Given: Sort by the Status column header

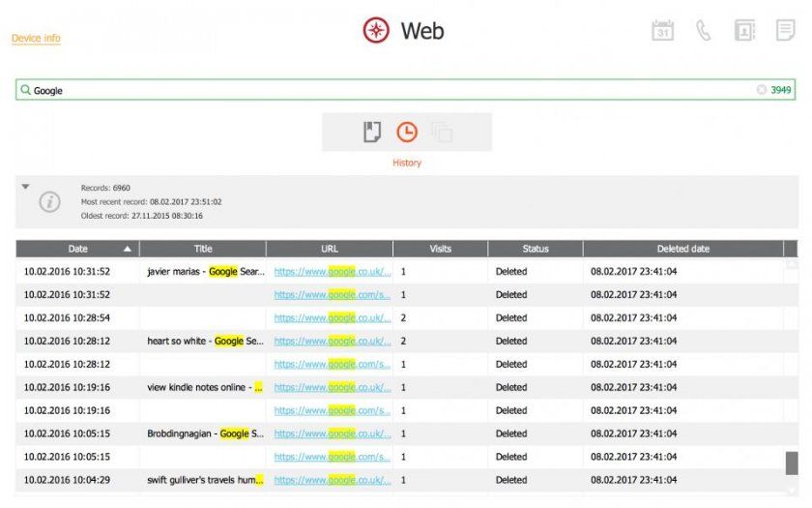Looking at the screenshot, I should 535,249.
